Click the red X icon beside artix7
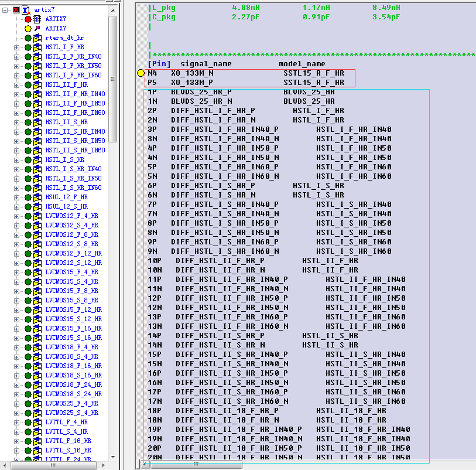The width and height of the screenshot is (476, 470). click(16, 10)
